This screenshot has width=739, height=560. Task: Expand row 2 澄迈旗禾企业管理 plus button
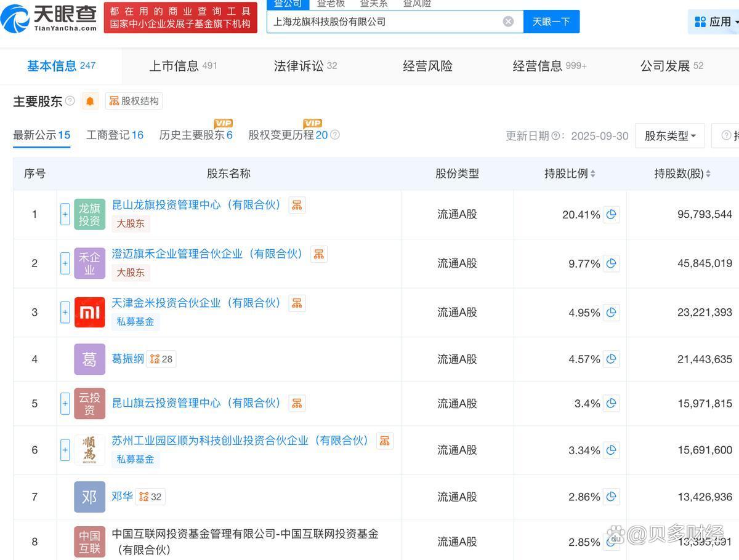[x=65, y=263]
